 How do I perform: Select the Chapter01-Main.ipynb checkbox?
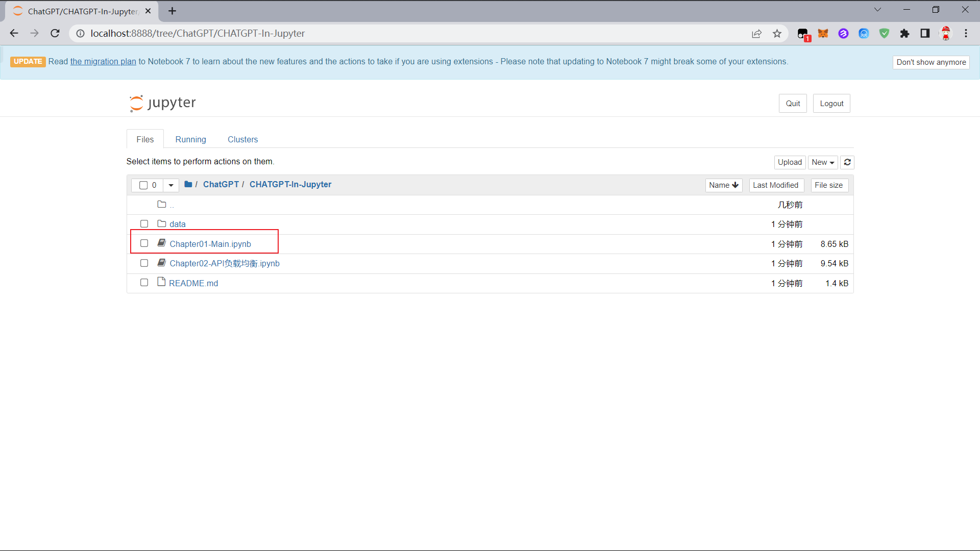pos(144,243)
